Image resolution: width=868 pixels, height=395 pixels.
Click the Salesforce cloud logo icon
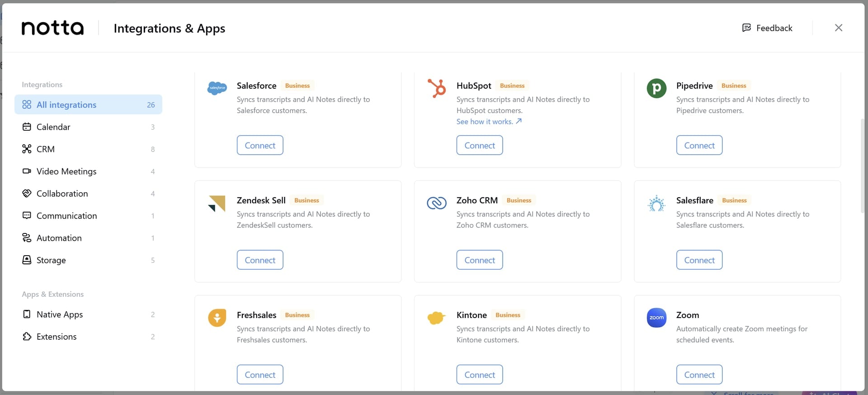point(217,88)
